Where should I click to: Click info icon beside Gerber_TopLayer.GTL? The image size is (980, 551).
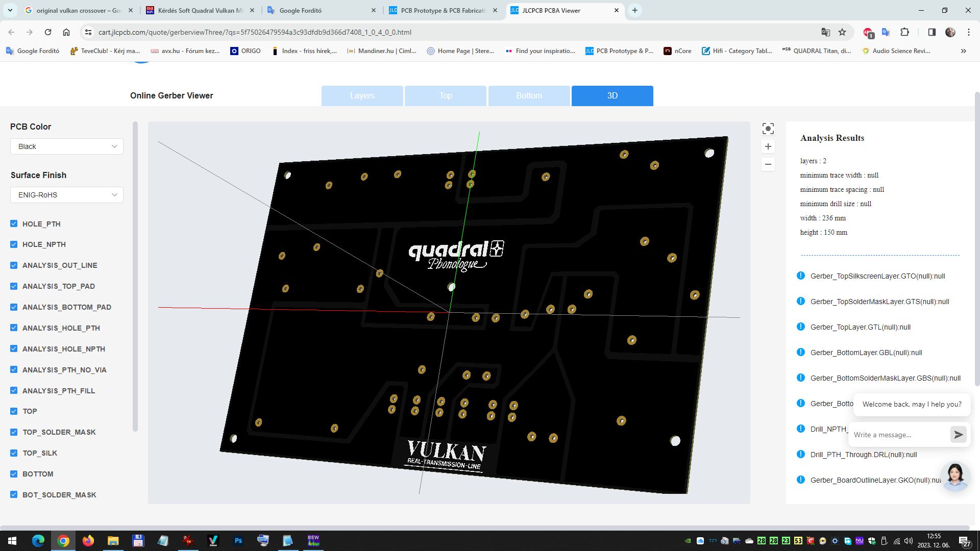(800, 327)
